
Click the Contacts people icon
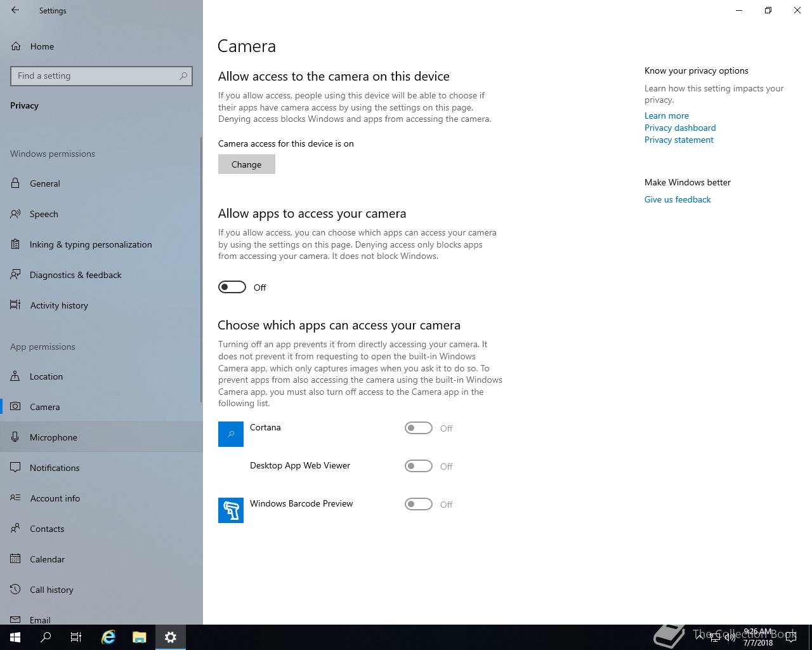[15, 529]
